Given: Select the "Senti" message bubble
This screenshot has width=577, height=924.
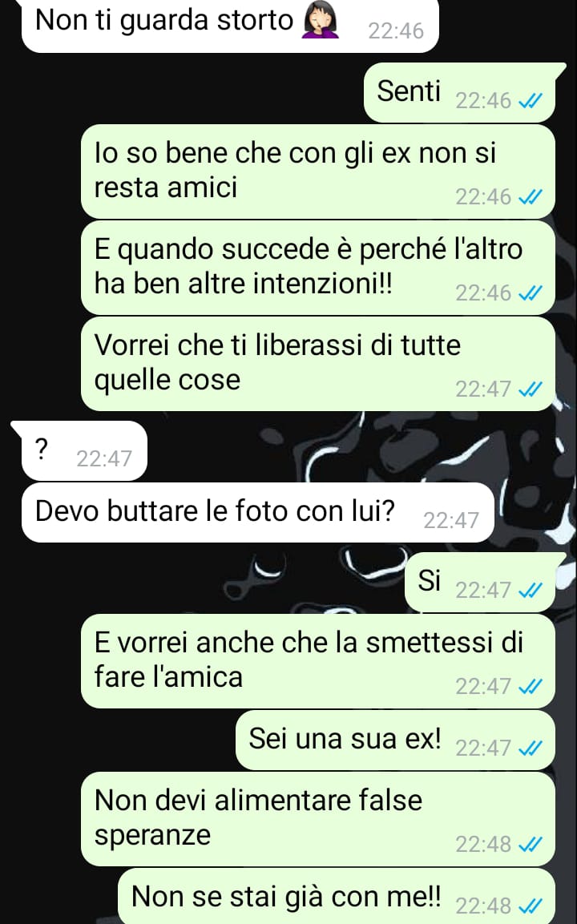Looking at the screenshot, I should pos(460,92).
